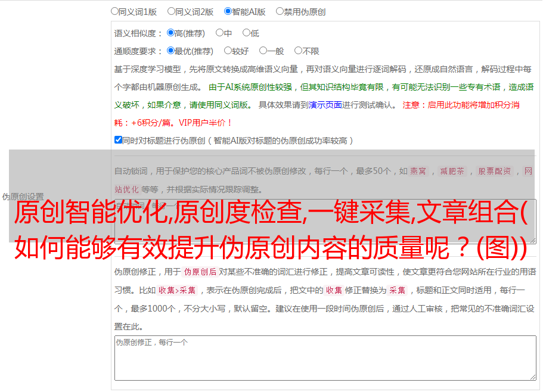Click the 收集>采集 example tag

177,290
